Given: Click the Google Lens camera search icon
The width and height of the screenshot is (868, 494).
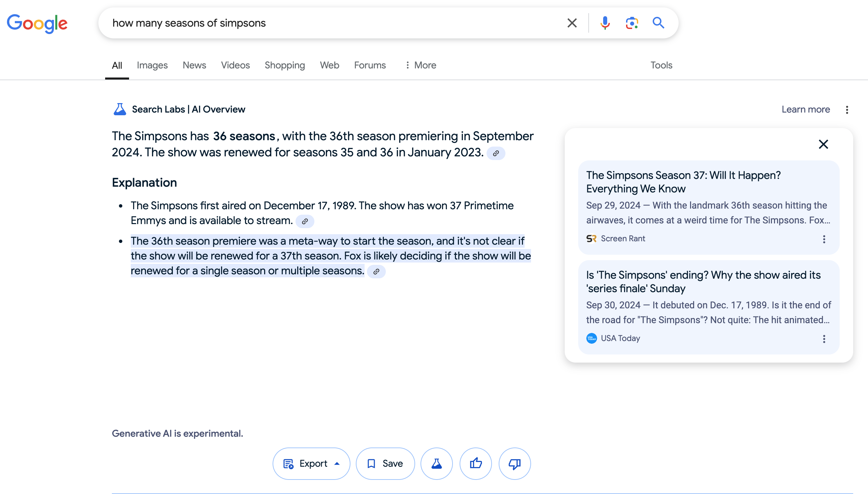Looking at the screenshot, I should coord(631,23).
